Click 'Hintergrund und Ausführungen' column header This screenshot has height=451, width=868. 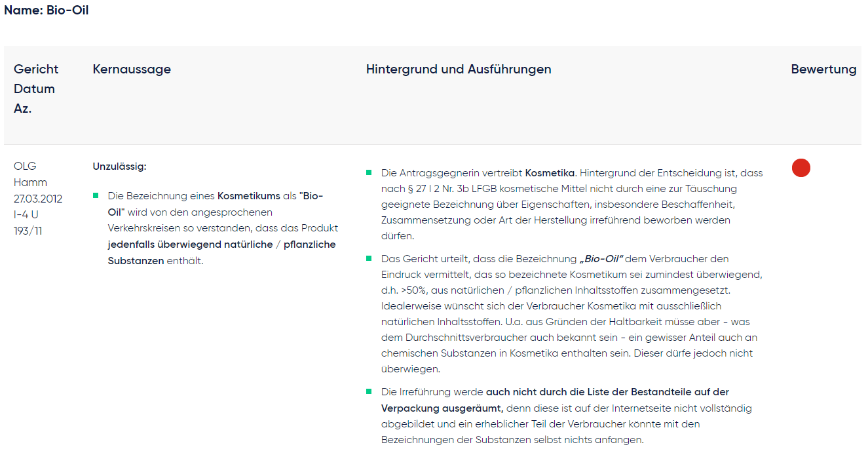(459, 69)
